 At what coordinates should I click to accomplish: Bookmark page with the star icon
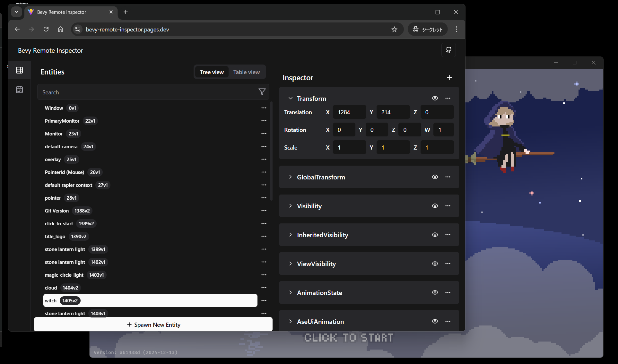point(394,30)
